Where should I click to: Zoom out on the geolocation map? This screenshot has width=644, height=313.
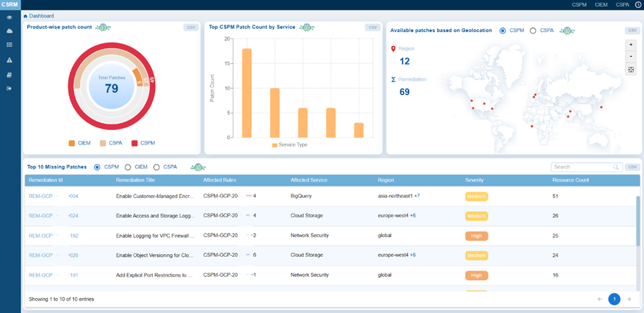(631, 56)
